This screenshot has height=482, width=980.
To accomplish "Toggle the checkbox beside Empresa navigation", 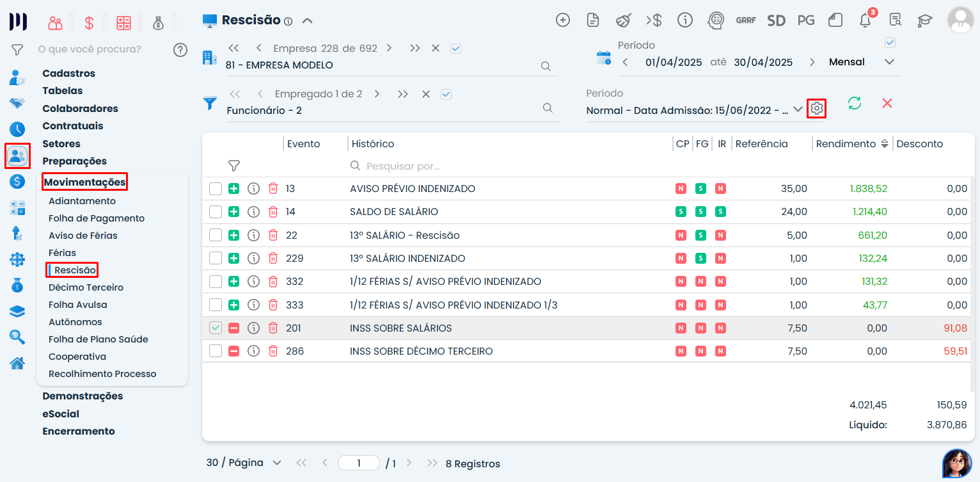I will (455, 48).
